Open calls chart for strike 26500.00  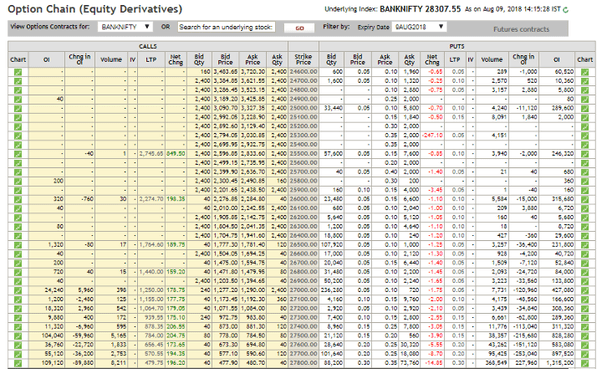(18, 245)
